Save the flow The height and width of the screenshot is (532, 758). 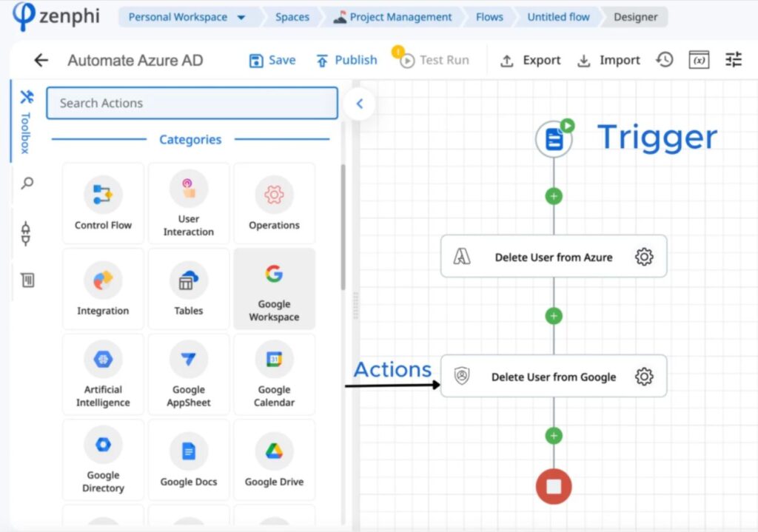[x=272, y=61]
